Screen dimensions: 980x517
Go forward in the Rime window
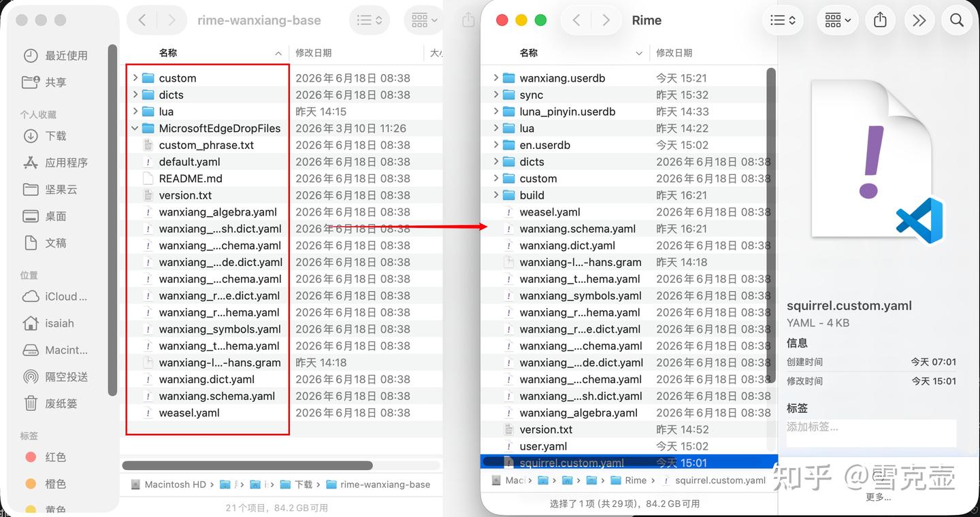coord(606,20)
